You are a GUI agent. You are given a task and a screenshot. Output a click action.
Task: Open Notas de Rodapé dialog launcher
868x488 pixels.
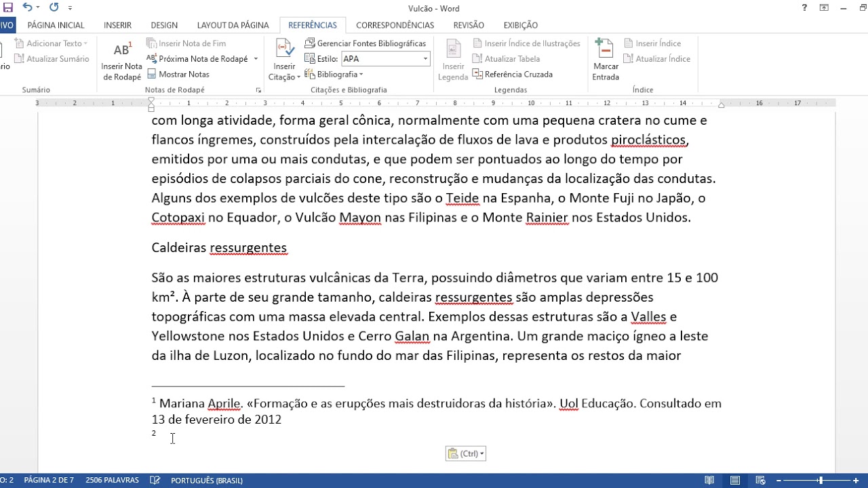(258, 90)
